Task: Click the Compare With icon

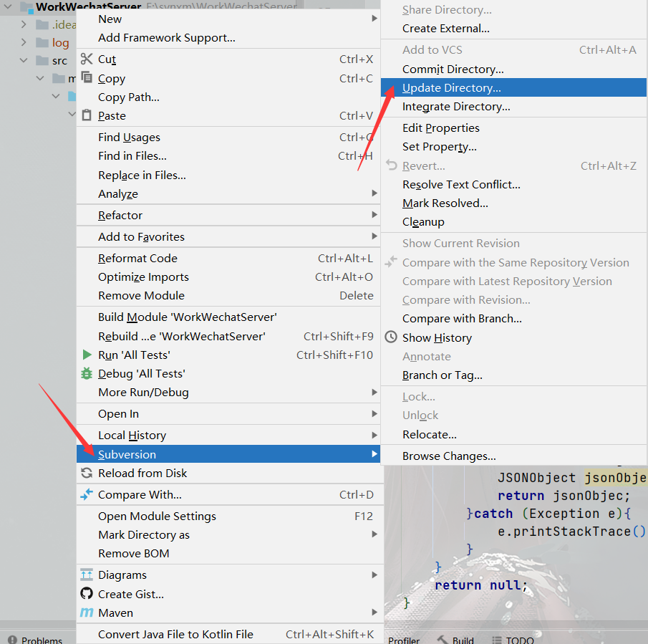Action: tap(87, 494)
